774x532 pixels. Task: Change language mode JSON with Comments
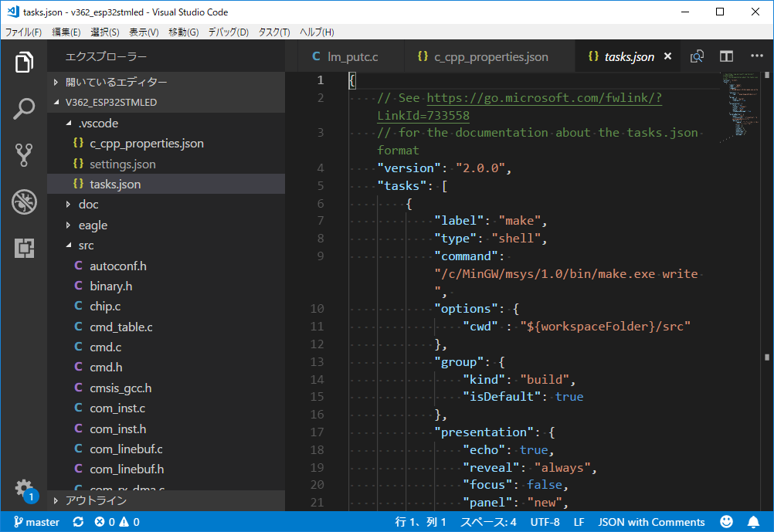pos(651,522)
